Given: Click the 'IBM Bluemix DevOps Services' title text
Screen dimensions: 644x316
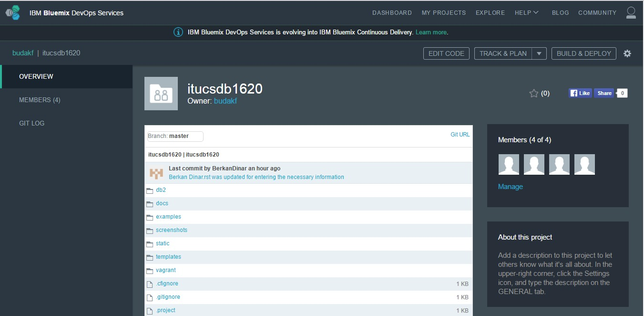Looking at the screenshot, I should pyautogui.click(x=76, y=13).
